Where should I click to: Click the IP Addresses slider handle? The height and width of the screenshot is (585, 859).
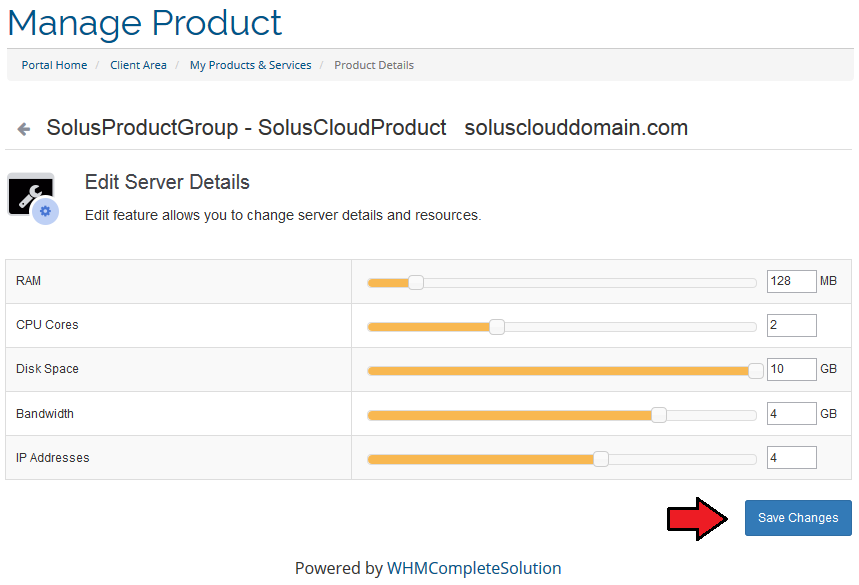(x=601, y=459)
